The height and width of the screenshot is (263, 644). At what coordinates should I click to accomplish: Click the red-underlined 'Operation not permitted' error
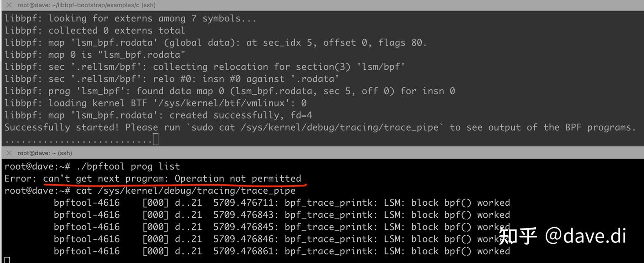coord(237,178)
